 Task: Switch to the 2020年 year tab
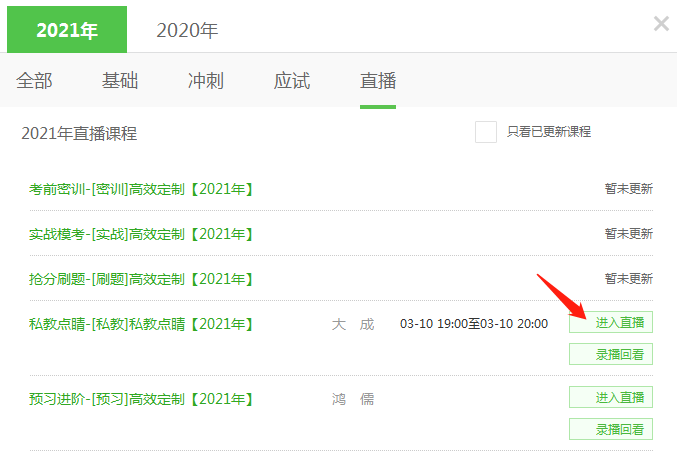click(x=187, y=30)
